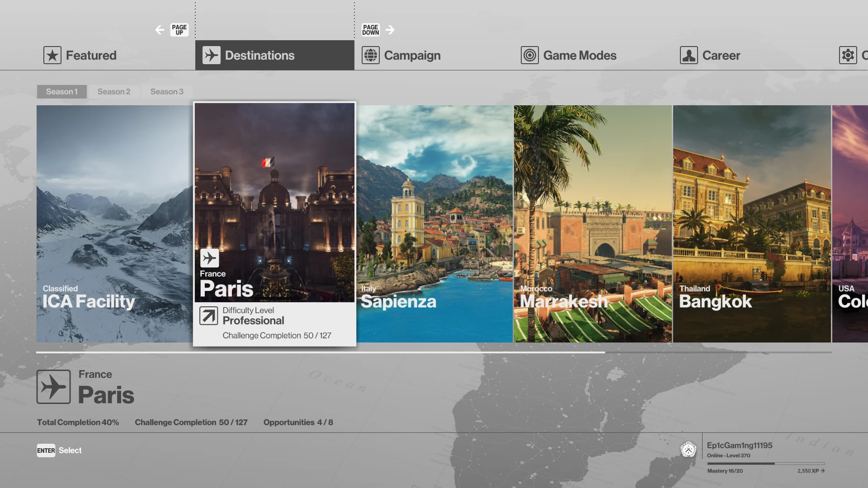Go to the Career tab
The image size is (868, 488).
[x=752, y=55]
